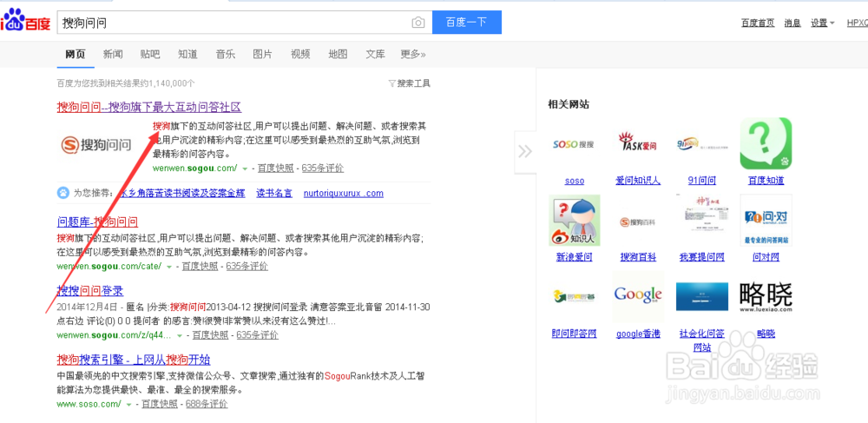This screenshot has height=423, width=868.
Task: Open result 问题库-搜狗问问
Action: [x=97, y=222]
